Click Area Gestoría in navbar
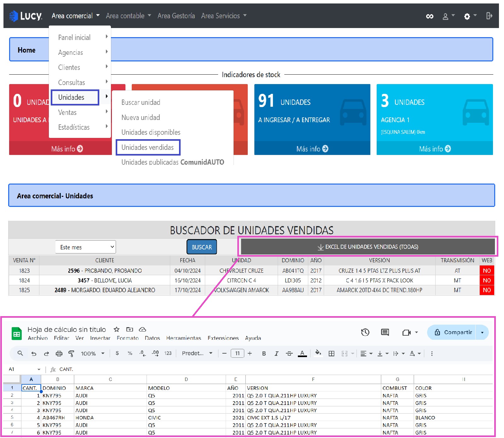504x438 pixels. [176, 16]
